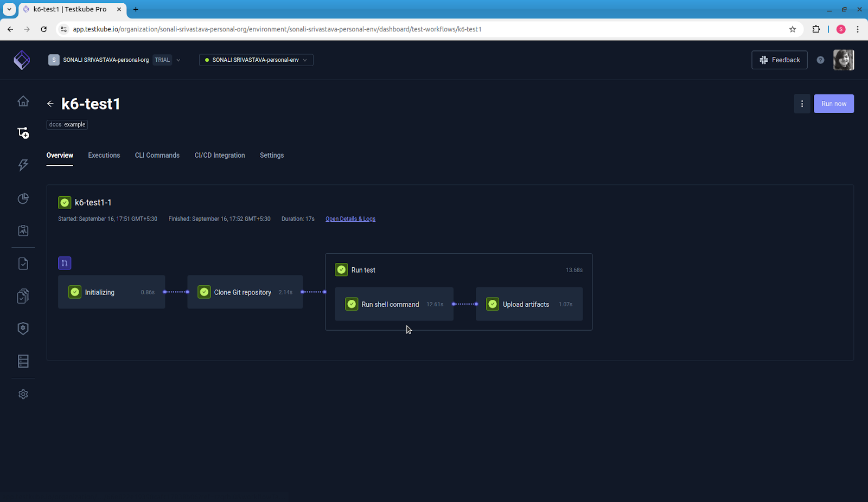The width and height of the screenshot is (868, 502).
Task: Go back with browser back arrow
Action: pos(10,29)
